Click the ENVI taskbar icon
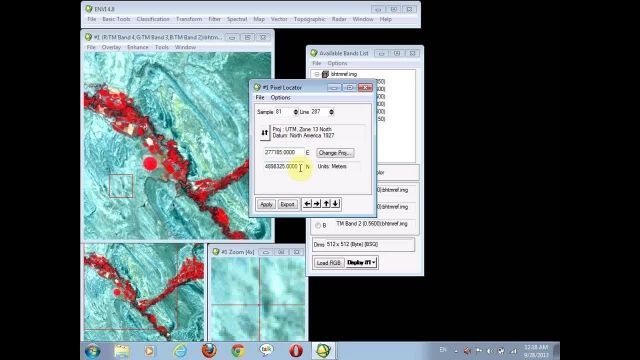Image resolution: width=640 pixels, height=360 pixels. 324,351
